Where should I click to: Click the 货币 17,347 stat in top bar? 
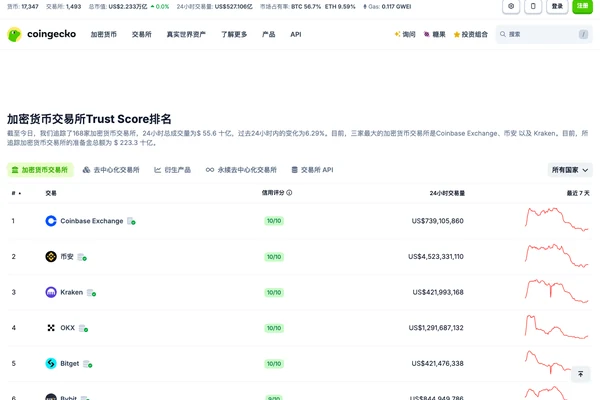23,7
